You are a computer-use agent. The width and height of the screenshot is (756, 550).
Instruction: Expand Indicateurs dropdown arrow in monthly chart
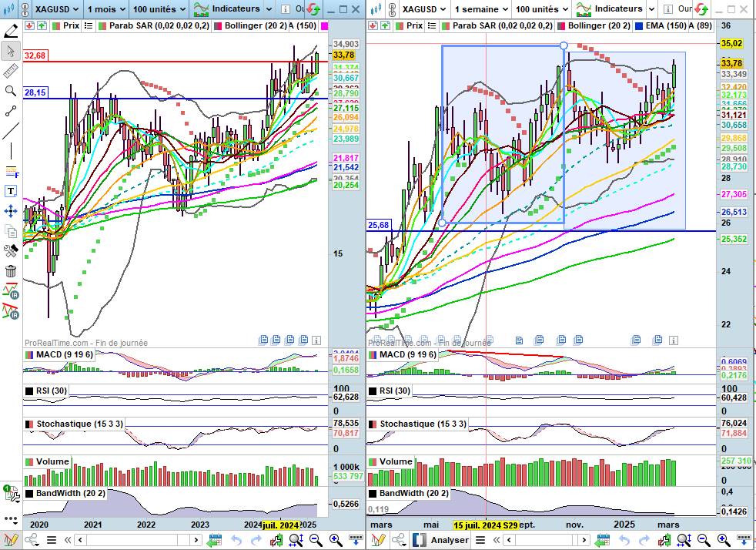(x=269, y=8)
